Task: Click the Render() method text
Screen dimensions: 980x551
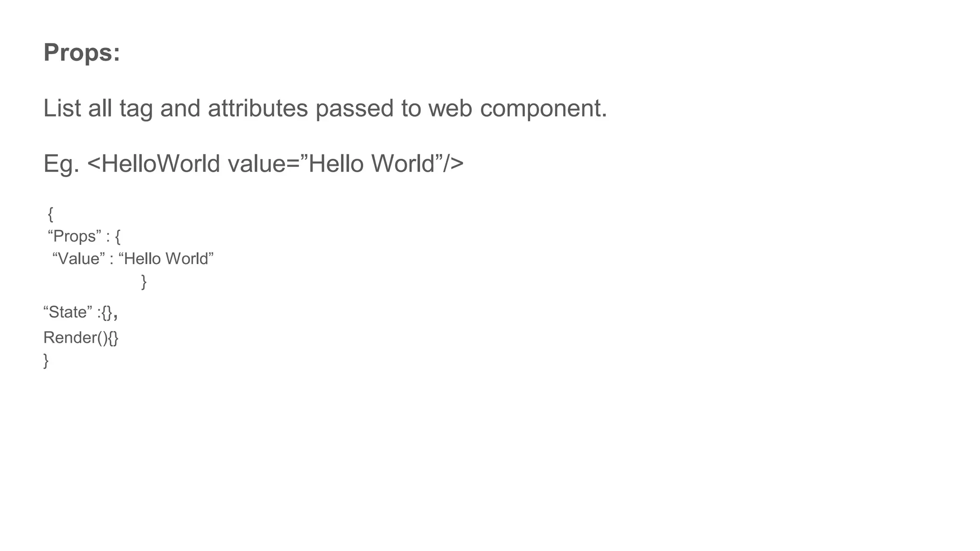Action: pyautogui.click(x=76, y=338)
